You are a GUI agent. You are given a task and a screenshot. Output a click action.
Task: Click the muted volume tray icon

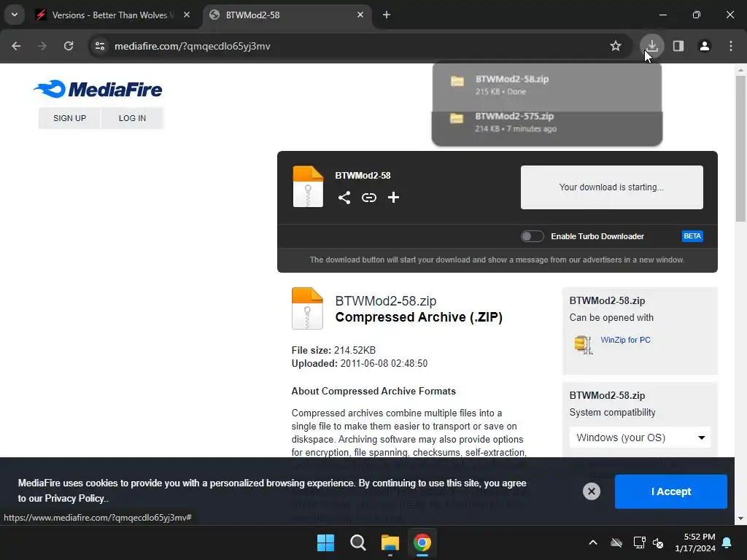pos(658,542)
